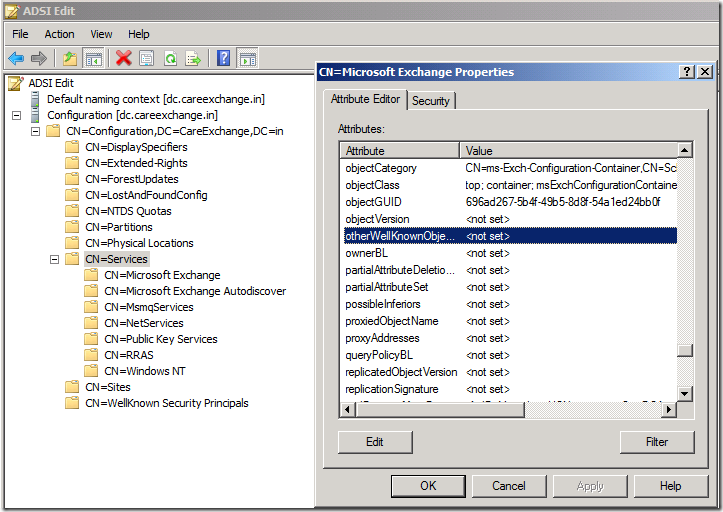The width and height of the screenshot is (723, 512).
Task: Select CN=Windows NT tree item
Action: point(144,371)
